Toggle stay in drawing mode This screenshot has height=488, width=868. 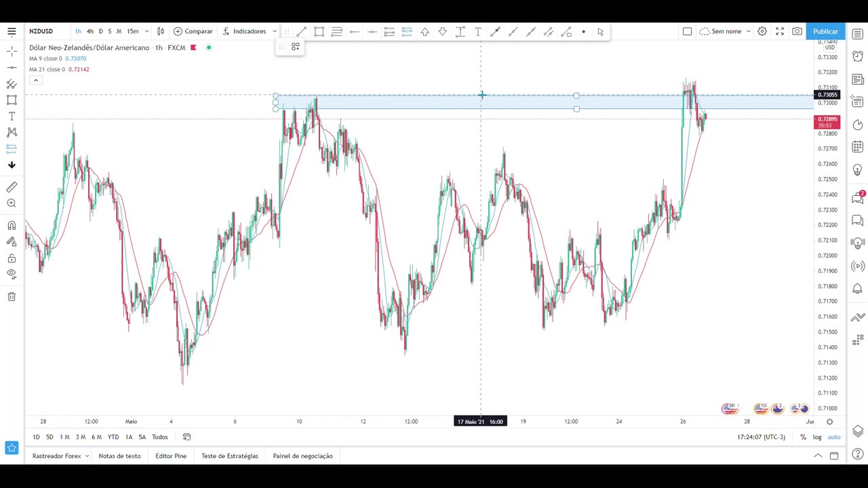pyautogui.click(x=12, y=242)
